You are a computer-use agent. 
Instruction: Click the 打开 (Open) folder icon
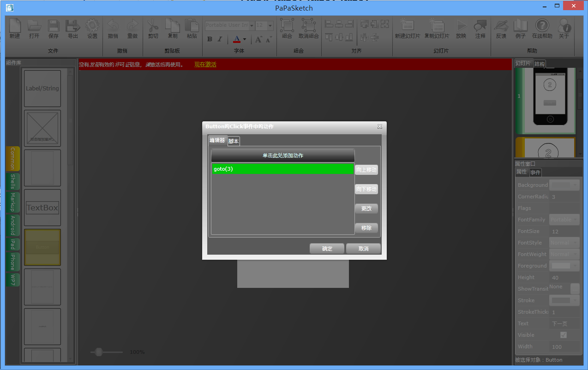click(x=34, y=25)
